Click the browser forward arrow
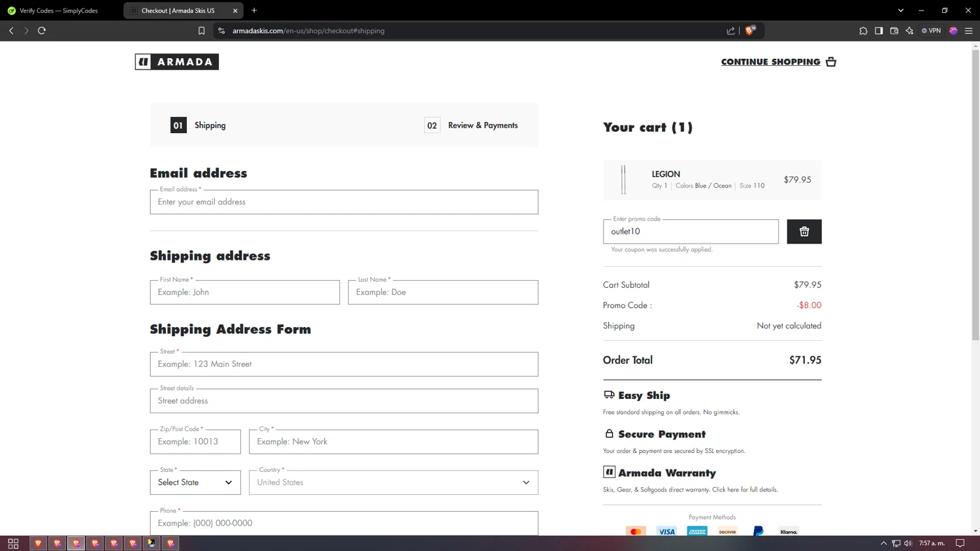Viewport: 980px width, 551px height. pyautogui.click(x=26, y=31)
